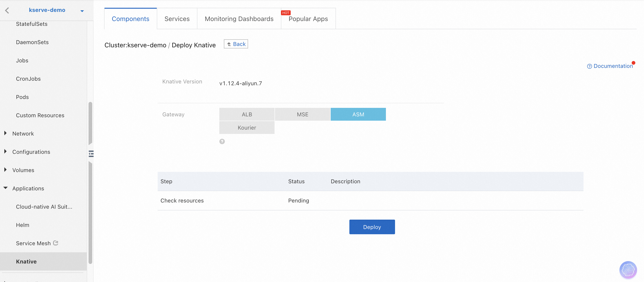This screenshot has width=644, height=282.
Task: Click the Gateway help question mark icon
Action: tap(222, 141)
